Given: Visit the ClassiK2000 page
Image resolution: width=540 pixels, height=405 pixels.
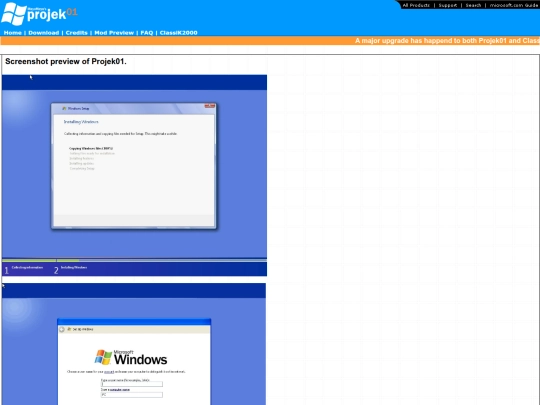Looking at the screenshot, I should tap(178, 33).
